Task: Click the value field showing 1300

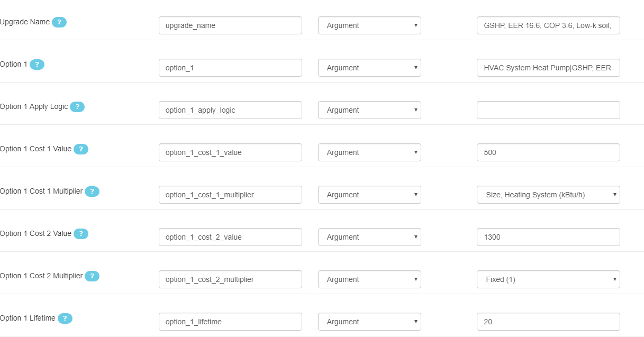Action: (x=548, y=237)
